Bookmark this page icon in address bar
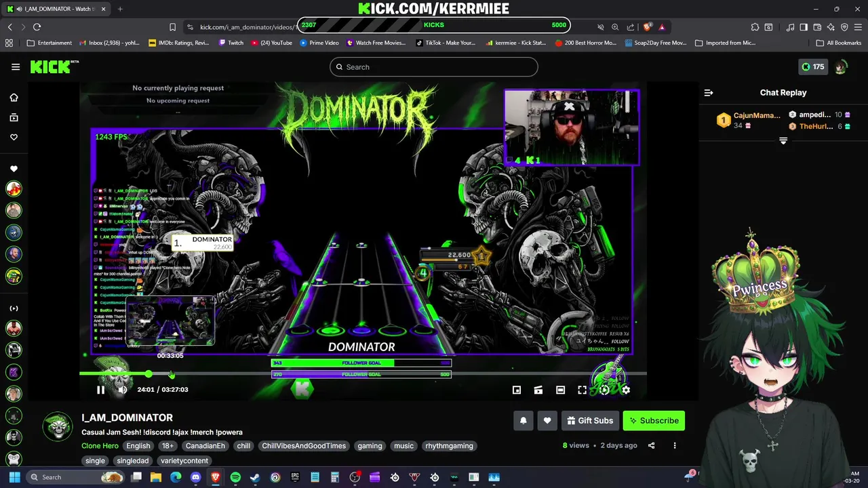This screenshot has width=868, height=488. point(172,27)
